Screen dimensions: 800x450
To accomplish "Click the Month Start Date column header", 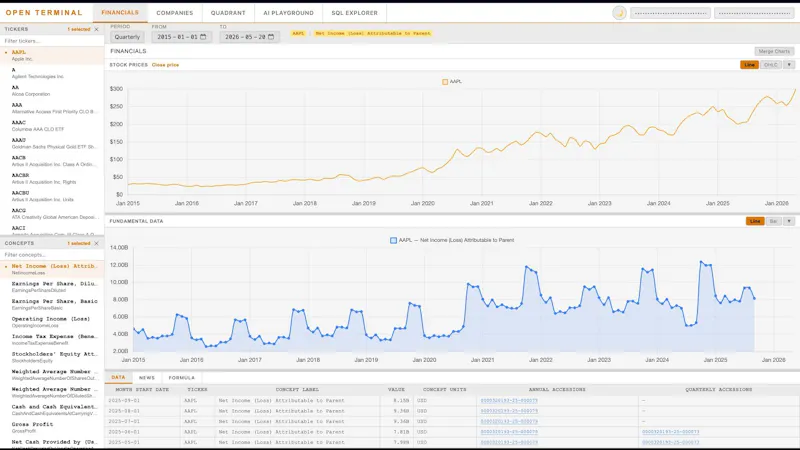I will pyautogui.click(x=142, y=389).
